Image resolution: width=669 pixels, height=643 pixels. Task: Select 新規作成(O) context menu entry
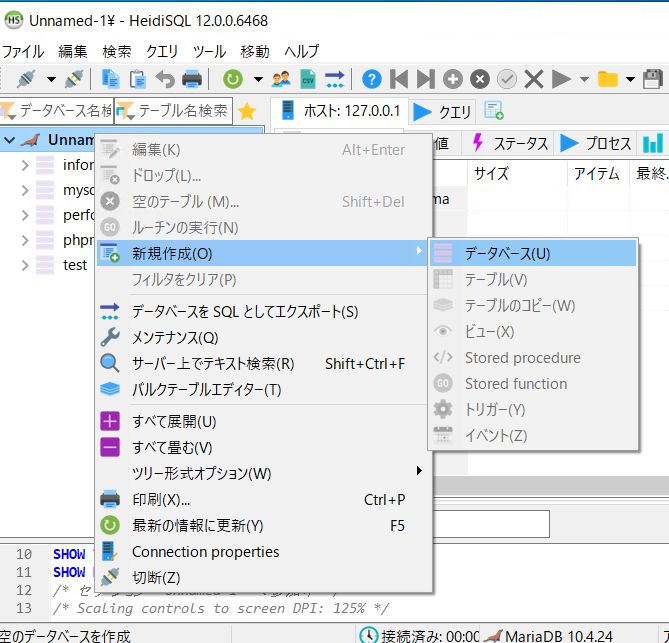pyautogui.click(x=262, y=253)
